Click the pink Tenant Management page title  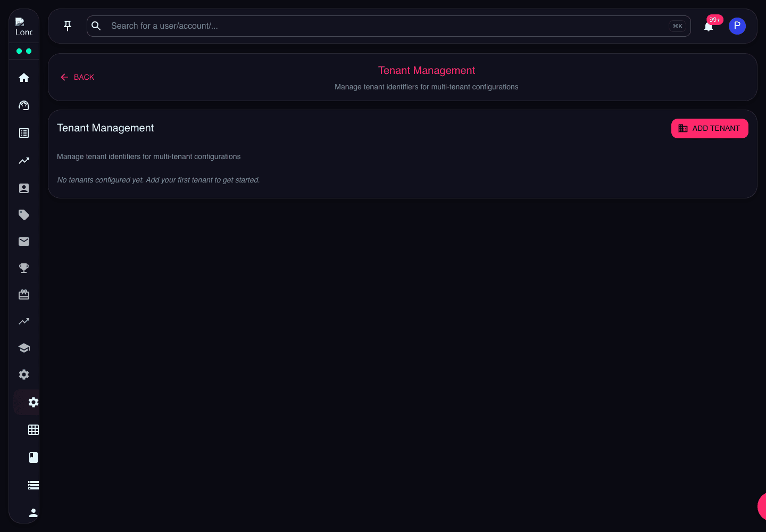tap(427, 70)
